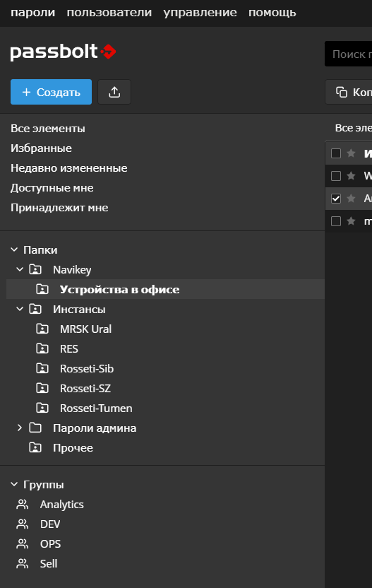The height and width of the screenshot is (588, 372).
Task: Click the OPS group icon
Action: click(23, 543)
